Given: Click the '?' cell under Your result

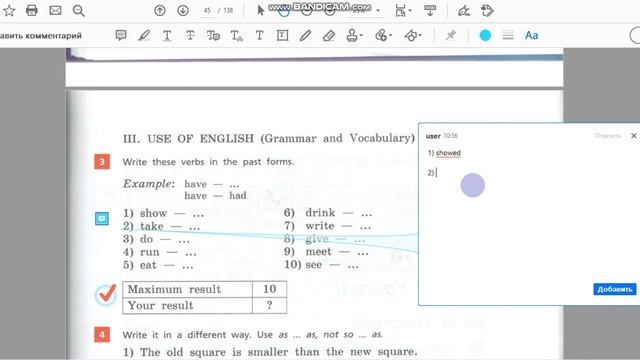Looking at the screenshot, I should tap(269, 305).
